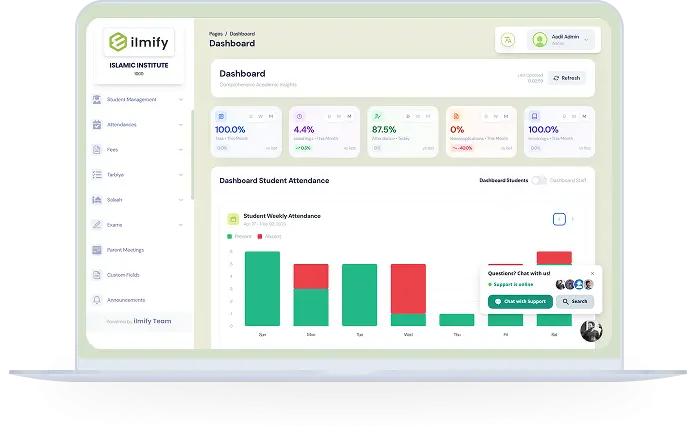Screen dimensions: 697x434
Task: Click the Exams pencil icon
Action: [96, 225]
